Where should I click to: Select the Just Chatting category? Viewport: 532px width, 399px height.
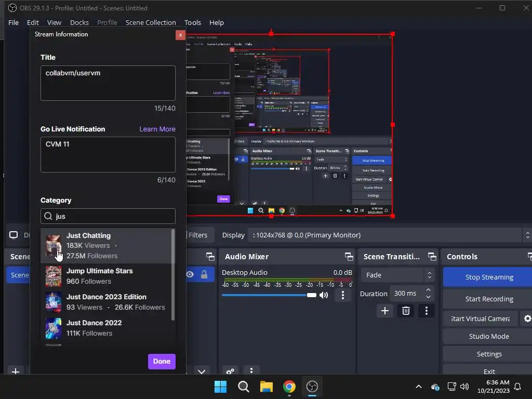click(x=106, y=246)
